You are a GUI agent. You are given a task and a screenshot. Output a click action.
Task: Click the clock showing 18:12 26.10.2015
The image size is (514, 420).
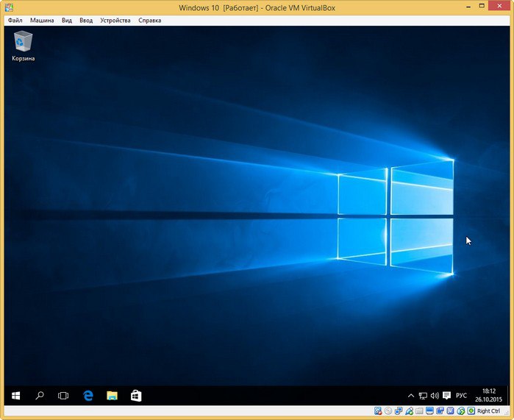coord(488,396)
